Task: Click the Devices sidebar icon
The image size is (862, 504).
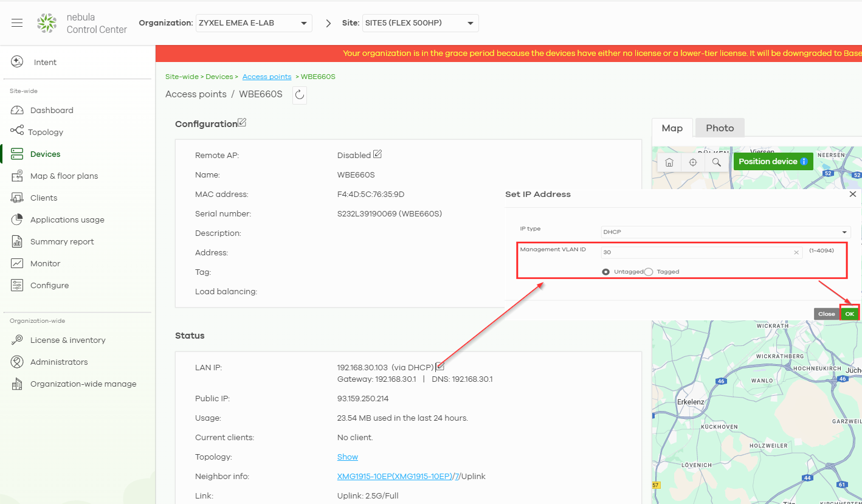Action: [17, 154]
